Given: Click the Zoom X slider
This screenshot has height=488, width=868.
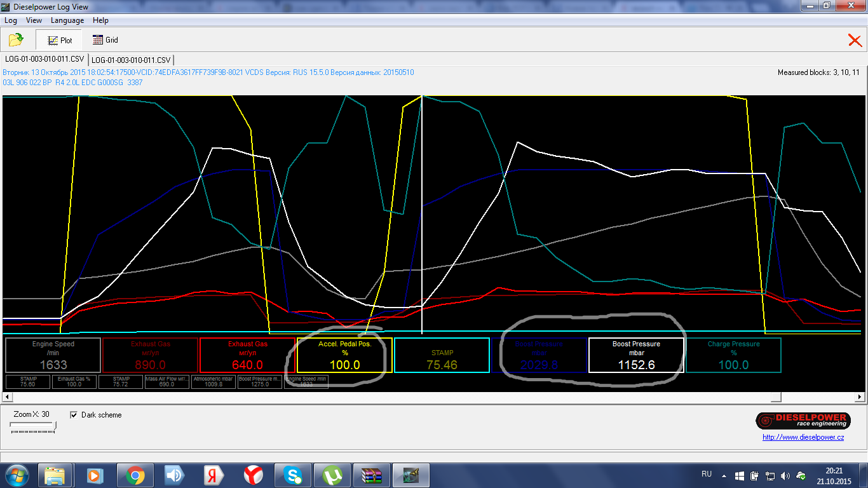Looking at the screenshot, I should click(33, 427).
